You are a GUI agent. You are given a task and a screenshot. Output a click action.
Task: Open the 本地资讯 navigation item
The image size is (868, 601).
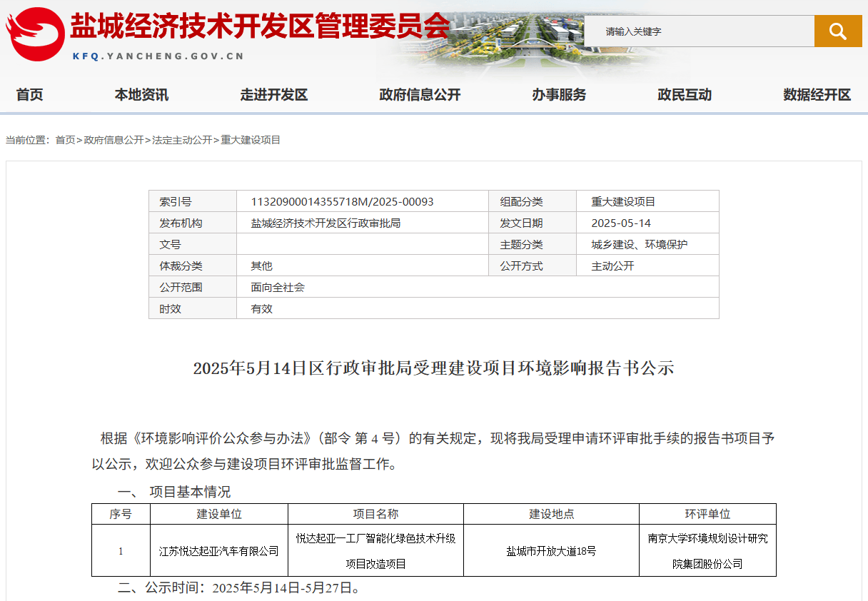pyautogui.click(x=142, y=95)
